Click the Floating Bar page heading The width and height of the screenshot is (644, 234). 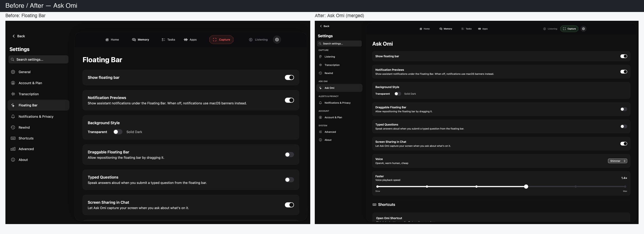pyautogui.click(x=102, y=60)
